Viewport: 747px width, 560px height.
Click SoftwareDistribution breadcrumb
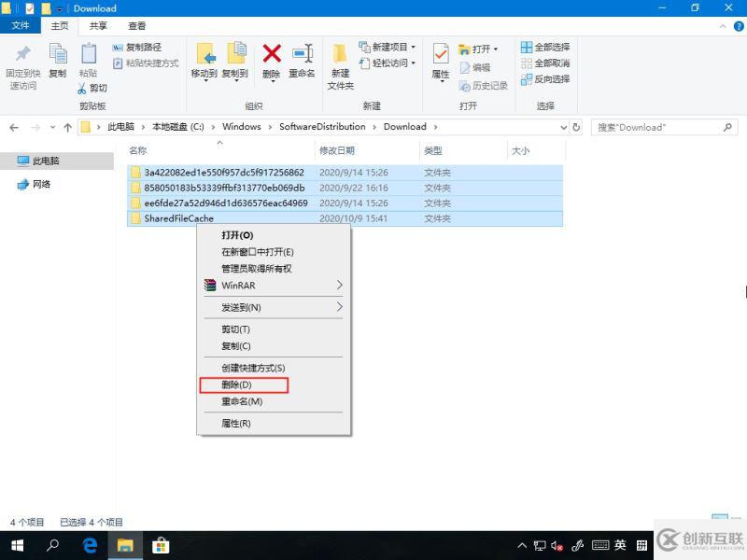322,127
